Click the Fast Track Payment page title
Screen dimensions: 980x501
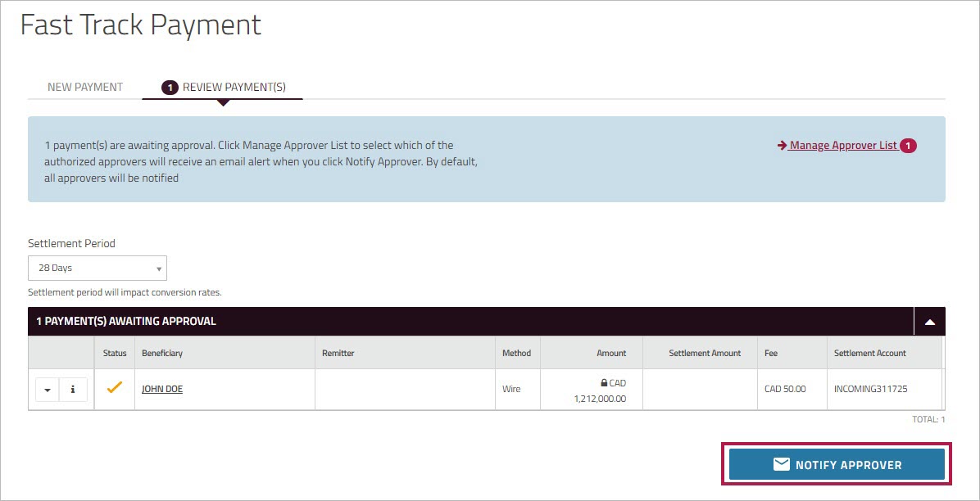coord(141,25)
